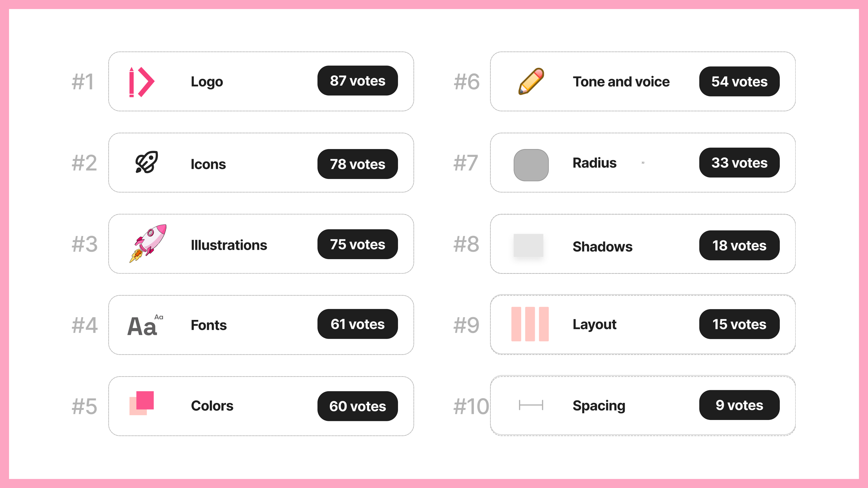Click the pink rocket illustration
Viewport: 868px width, 488px height.
[x=148, y=243]
